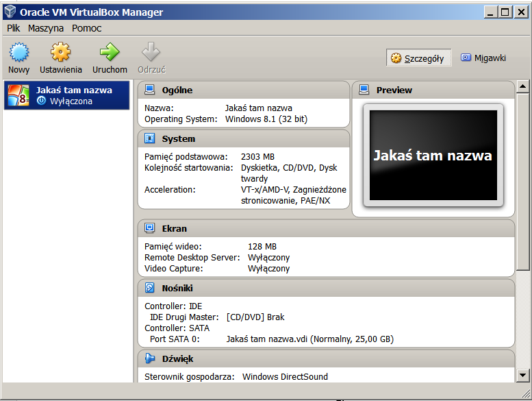The image size is (532, 401).
Task: Open the Ekran section header link
Action: pyautogui.click(x=175, y=228)
